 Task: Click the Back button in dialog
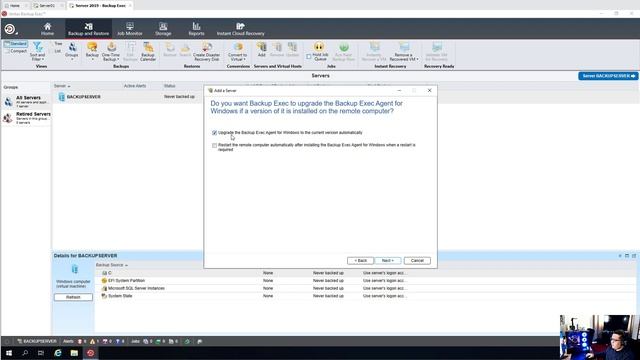coord(360,260)
